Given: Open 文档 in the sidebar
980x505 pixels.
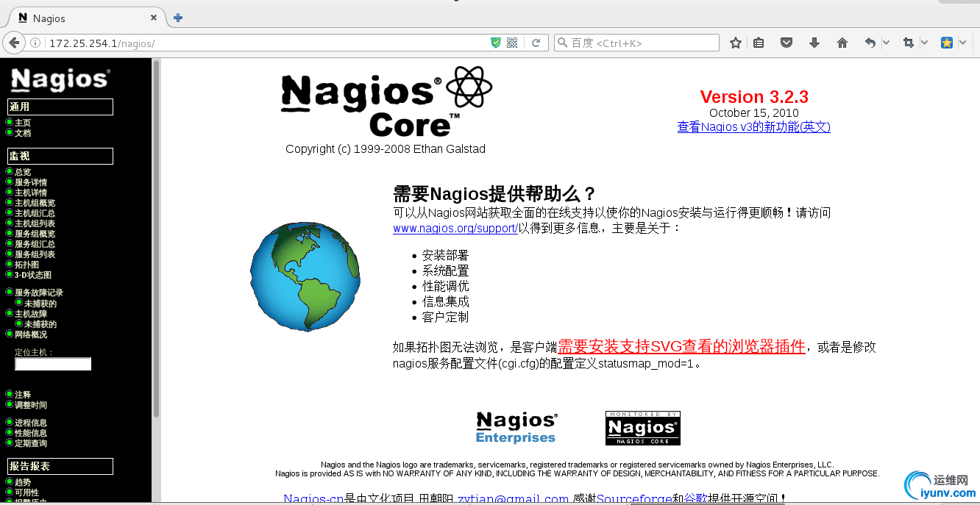Looking at the screenshot, I should [23, 133].
